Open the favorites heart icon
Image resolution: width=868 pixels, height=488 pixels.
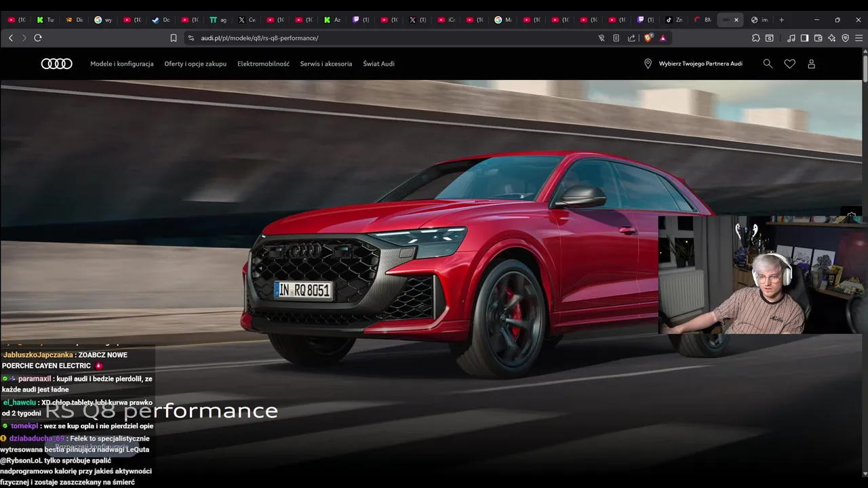(x=789, y=64)
